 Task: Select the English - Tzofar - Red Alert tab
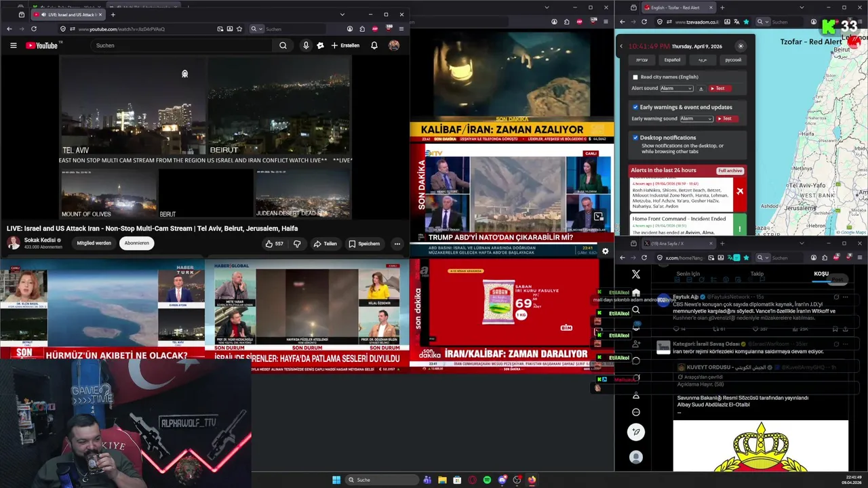pyautogui.click(x=678, y=7)
